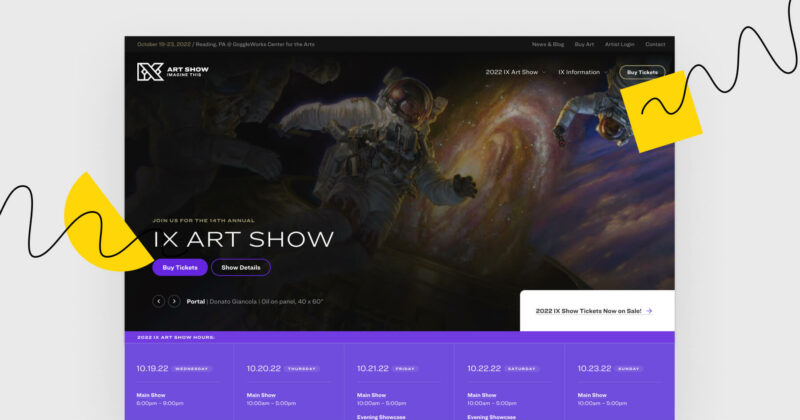Image resolution: width=800 pixels, height=420 pixels.
Task: Click the Wednesday day badge
Action: coord(192,368)
